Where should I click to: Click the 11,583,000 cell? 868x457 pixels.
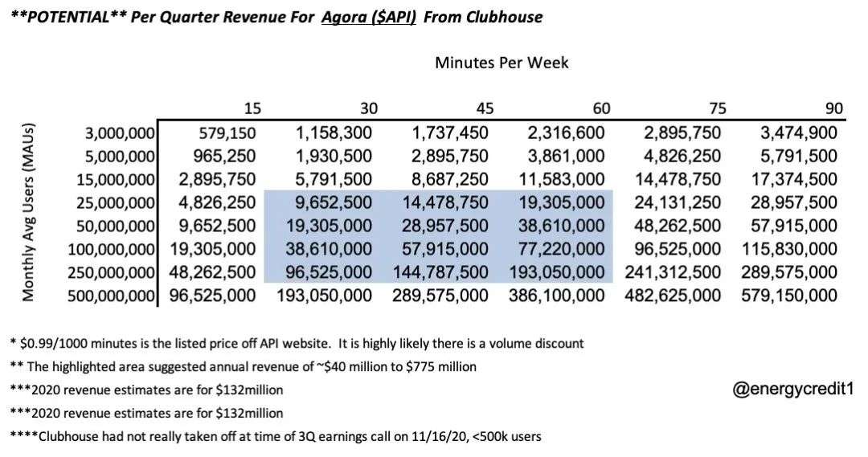562,180
